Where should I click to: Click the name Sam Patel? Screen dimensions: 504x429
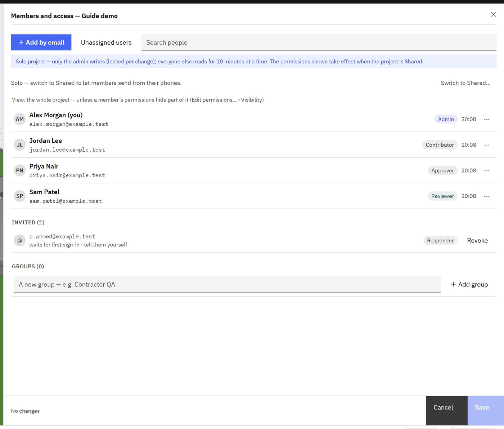point(44,192)
